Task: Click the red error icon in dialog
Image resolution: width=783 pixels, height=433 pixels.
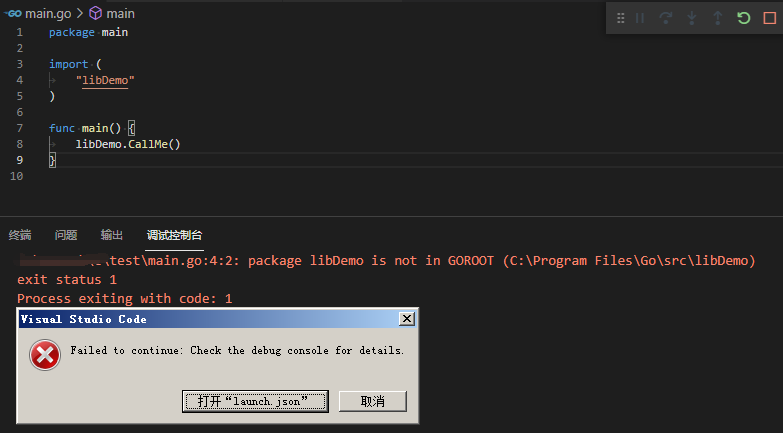Action: (x=45, y=355)
